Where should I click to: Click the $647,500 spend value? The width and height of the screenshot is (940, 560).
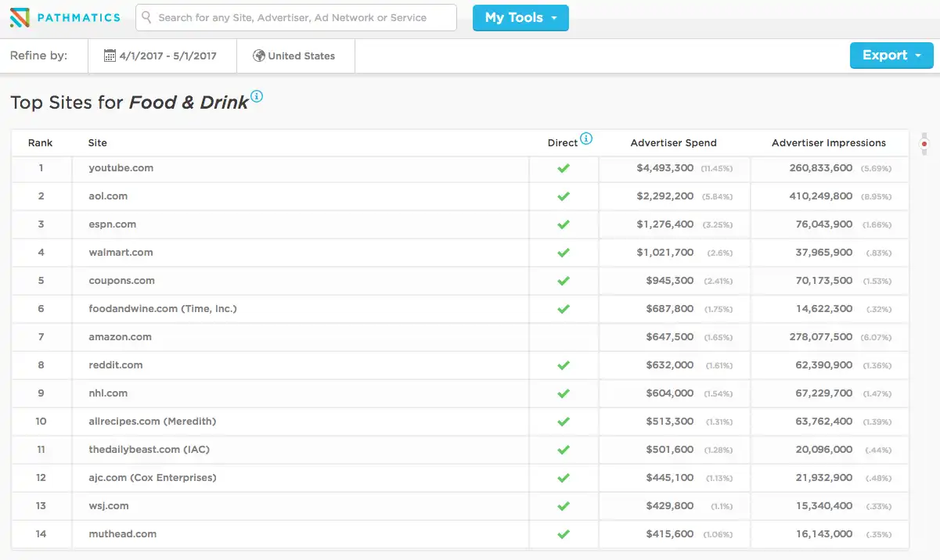[x=670, y=337]
